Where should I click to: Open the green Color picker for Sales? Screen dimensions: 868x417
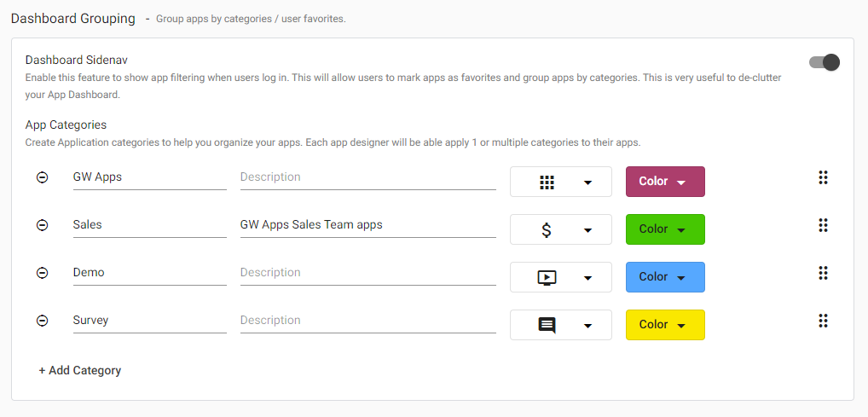click(x=665, y=229)
